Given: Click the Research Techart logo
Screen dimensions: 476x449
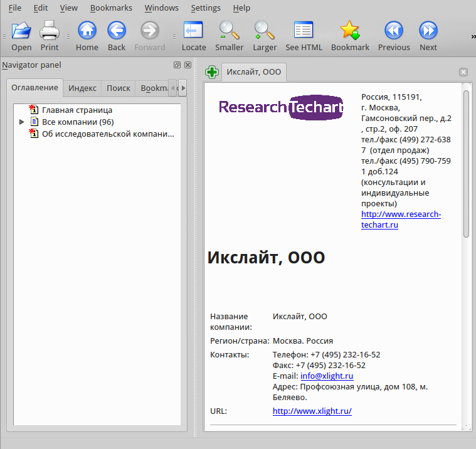Looking at the screenshot, I should pos(281,107).
